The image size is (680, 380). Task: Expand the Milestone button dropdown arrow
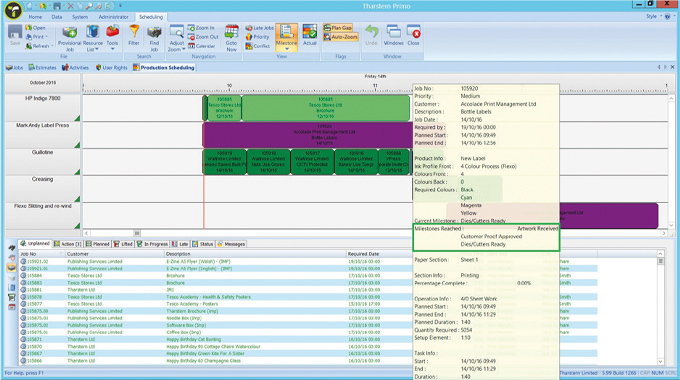(287, 49)
